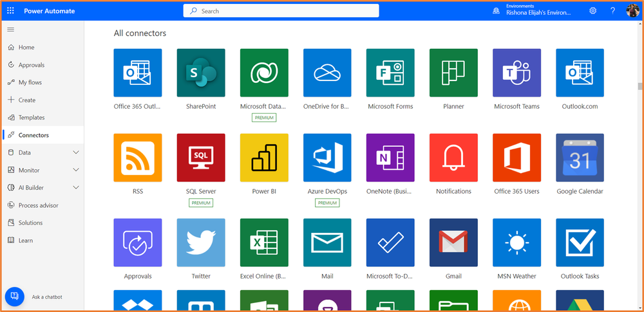Go to Home in the sidebar
Screen dimensions: 644x312
point(43,47)
